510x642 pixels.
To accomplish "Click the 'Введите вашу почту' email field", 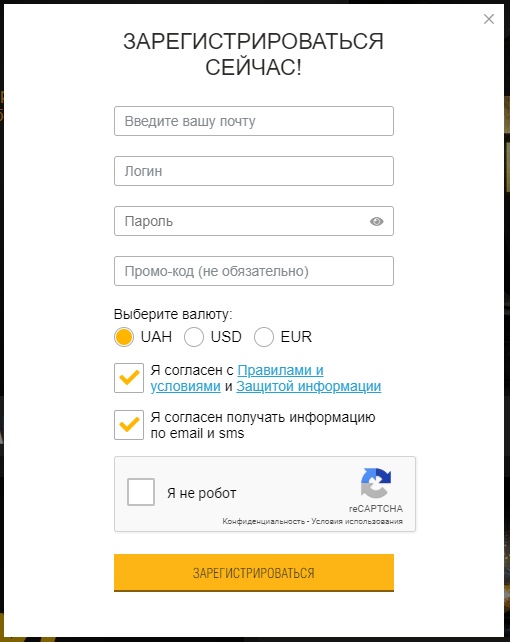I will click(x=254, y=121).
